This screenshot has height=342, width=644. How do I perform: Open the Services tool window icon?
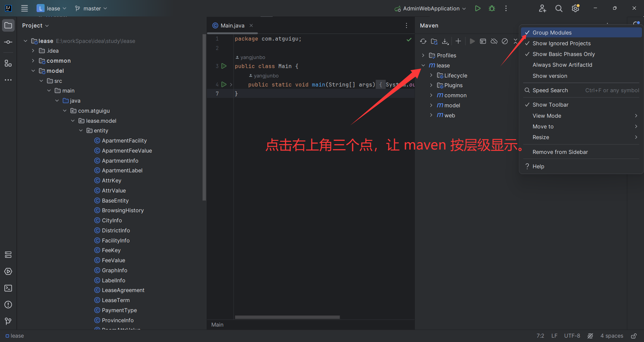pos(8,255)
